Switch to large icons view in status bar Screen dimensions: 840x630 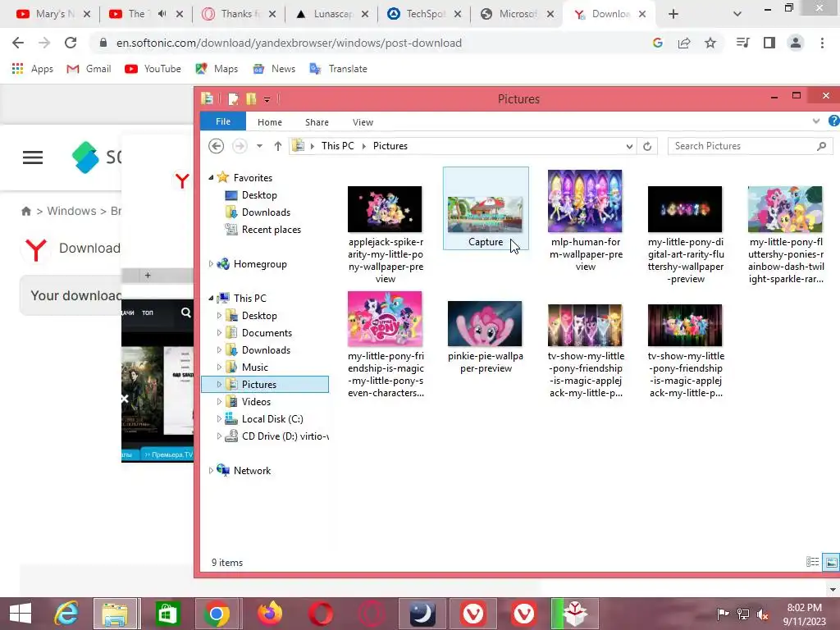[x=832, y=561]
